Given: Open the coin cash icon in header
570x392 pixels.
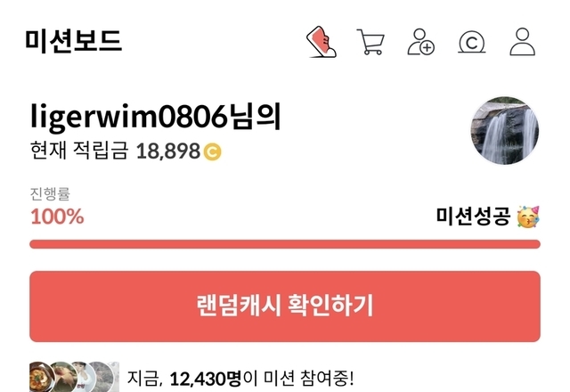Looking at the screenshot, I should [x=471, y=43].
